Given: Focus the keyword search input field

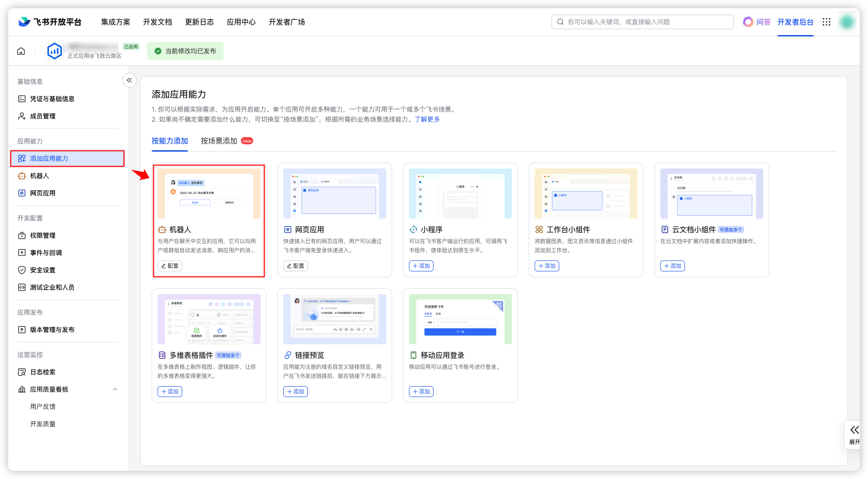Looking at the screenshot, I should pos(642,22).
